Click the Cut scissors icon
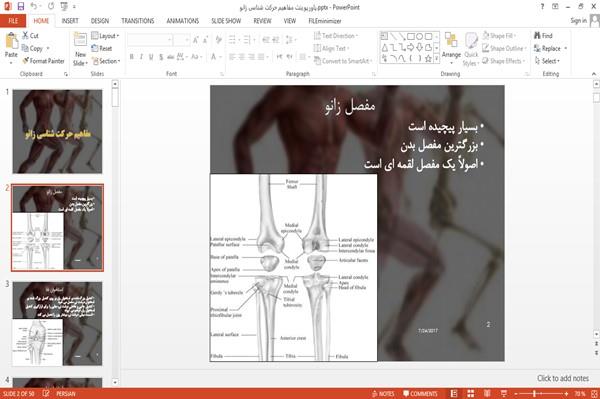Image resolution: width=600 pixels, height=399 pixels. (25, 35)
